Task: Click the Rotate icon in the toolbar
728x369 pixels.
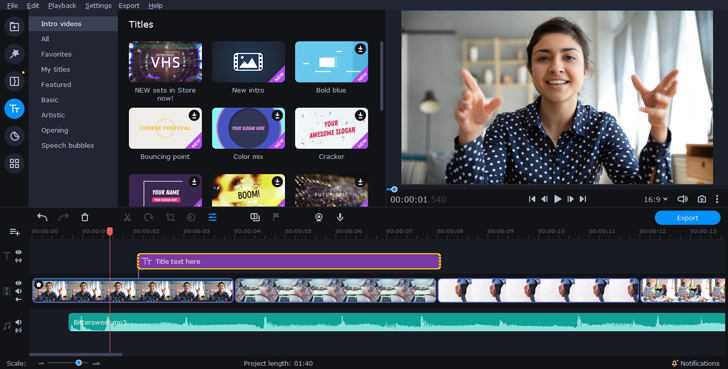Action: [149, 217]
